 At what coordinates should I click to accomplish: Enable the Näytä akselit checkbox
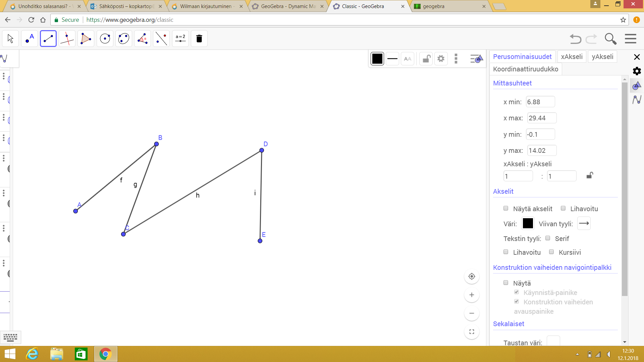(x=506, y=208)
